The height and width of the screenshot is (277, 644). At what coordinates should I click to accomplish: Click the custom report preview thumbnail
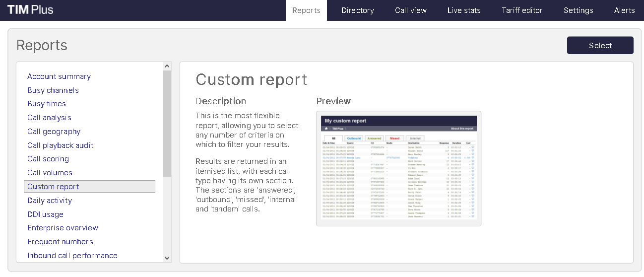(398, 169)
